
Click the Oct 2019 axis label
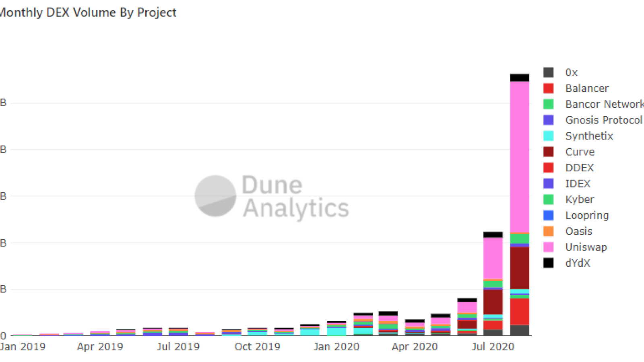[258, 347]
